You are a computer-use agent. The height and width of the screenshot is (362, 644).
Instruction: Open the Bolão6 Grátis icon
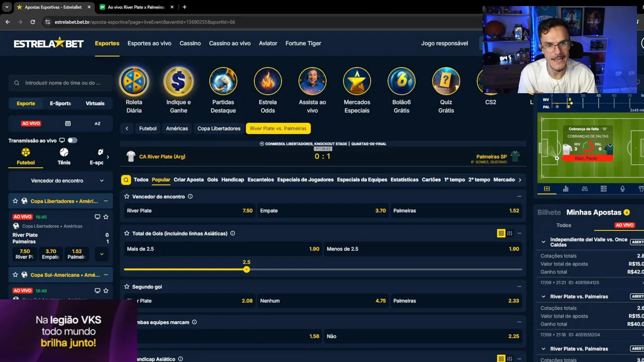[x=401, y=81]
